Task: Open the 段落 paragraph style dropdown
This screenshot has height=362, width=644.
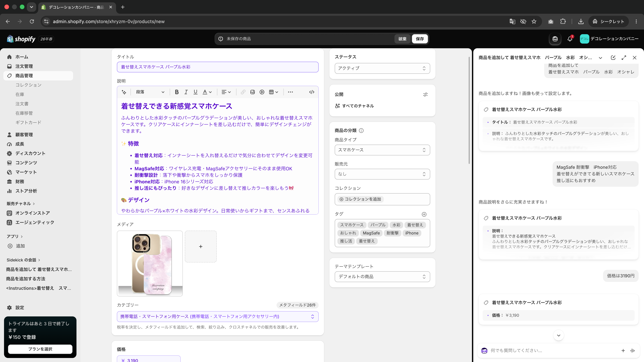Action: click(150, 92)
